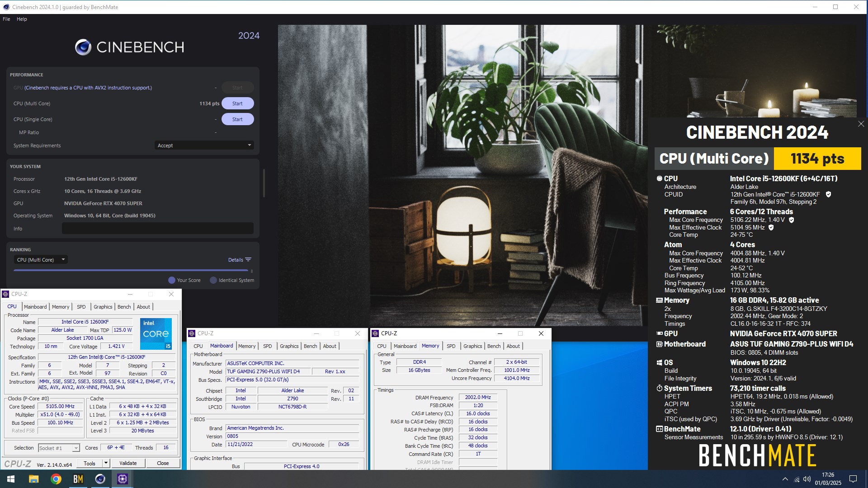Open the notification center
Viewport: 868px width, 488px height.
[853, 479]
